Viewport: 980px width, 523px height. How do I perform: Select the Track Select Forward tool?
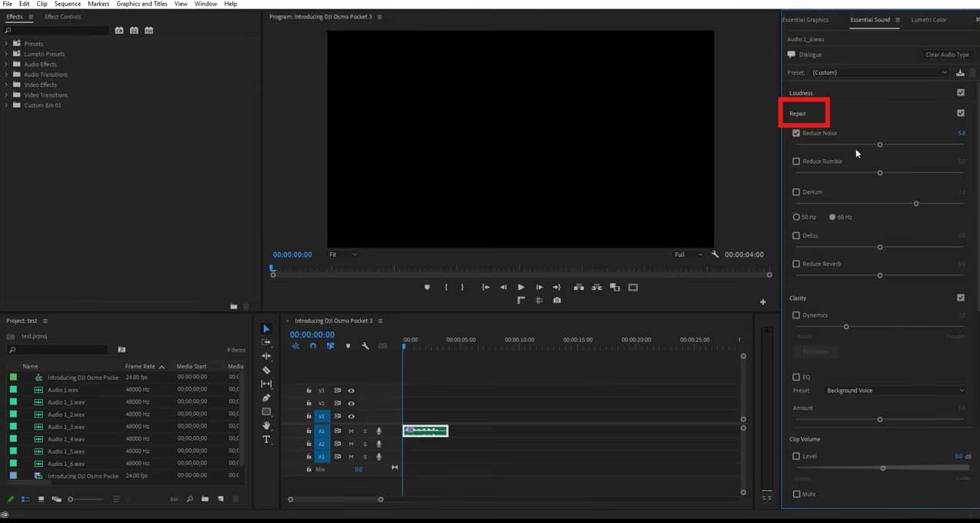[x=267, y=342]
